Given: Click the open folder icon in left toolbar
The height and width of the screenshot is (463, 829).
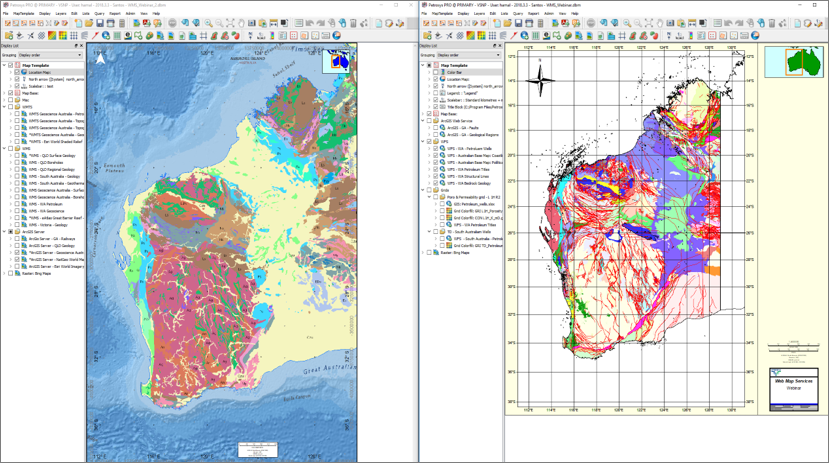Looking at the screenshot, I should [88, 23].
